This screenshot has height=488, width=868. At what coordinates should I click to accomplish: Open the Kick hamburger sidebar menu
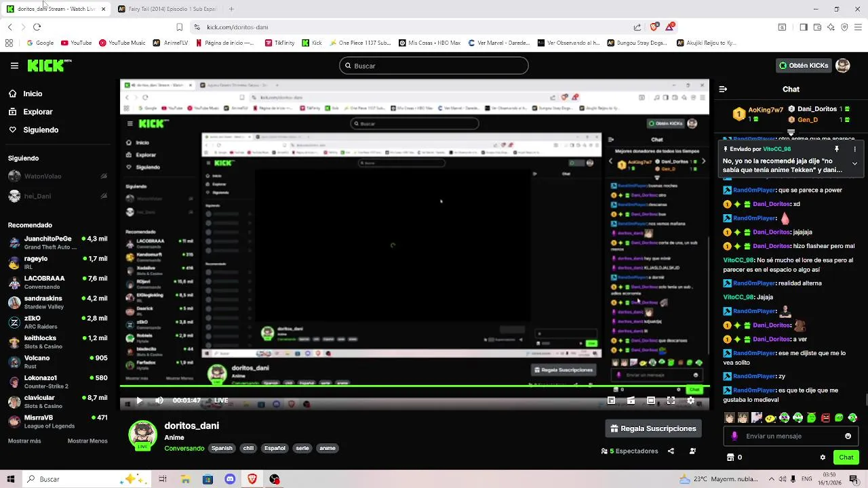pyautogui.click(x=14, y=66)
